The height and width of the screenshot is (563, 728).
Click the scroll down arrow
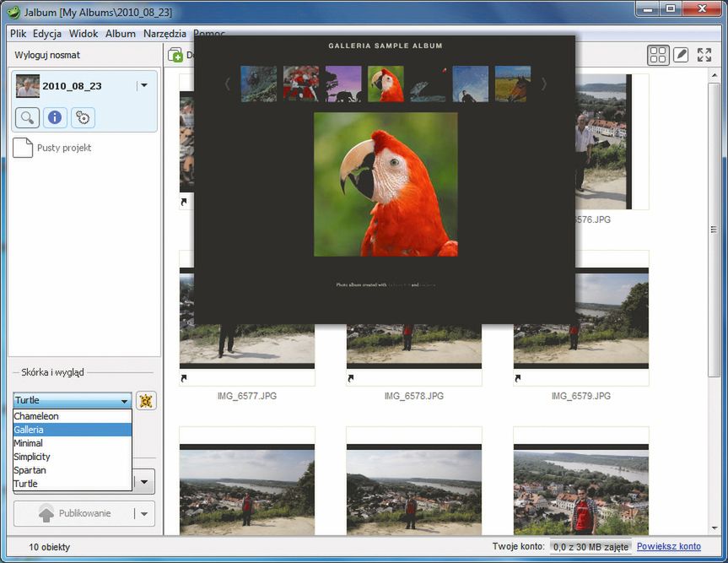pyautogui.click(x=714, y=528)
